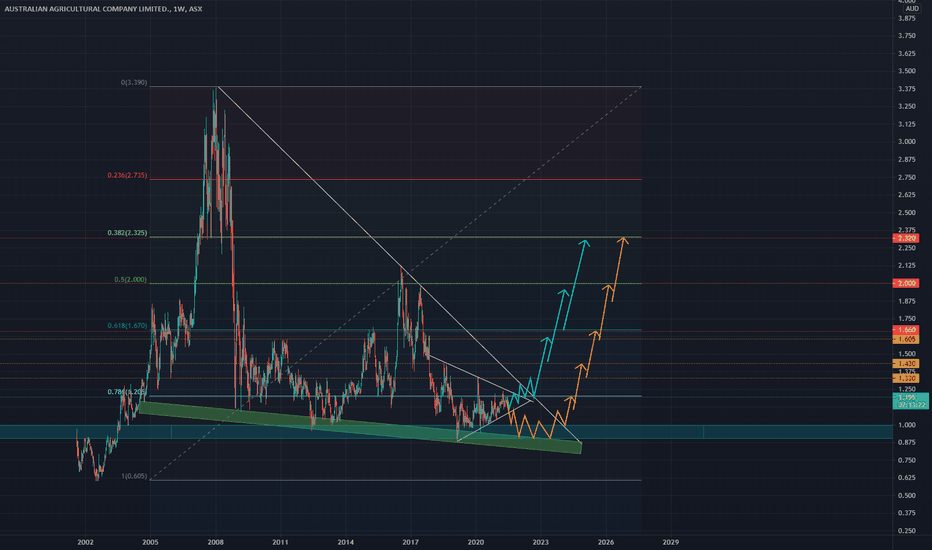
Task: Click the 2023 label on time axis
Action: pos(540,542)
